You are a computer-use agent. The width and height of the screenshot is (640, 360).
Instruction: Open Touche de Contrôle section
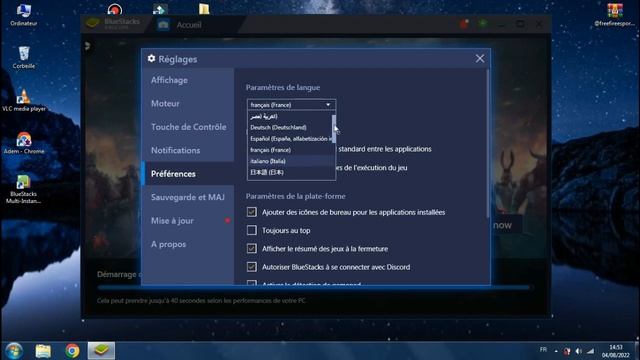188,127
